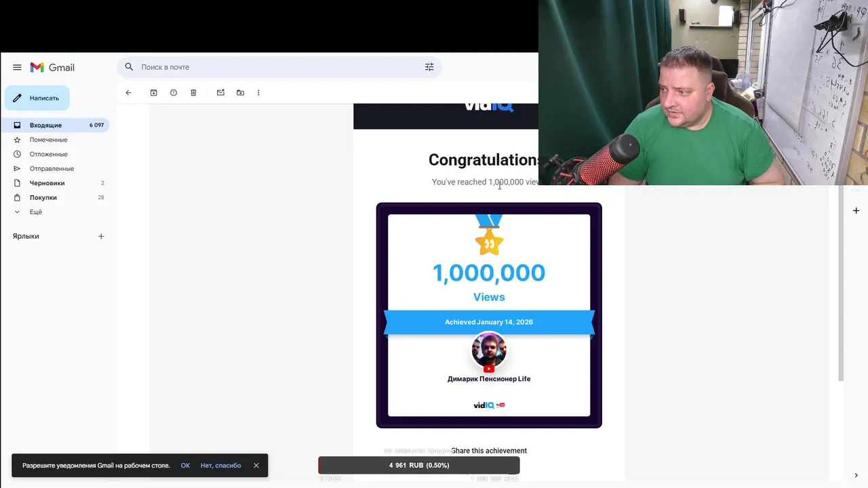
Task: Click the search magnifier icon
Action: pyautogui.click(x=129, y=67)
